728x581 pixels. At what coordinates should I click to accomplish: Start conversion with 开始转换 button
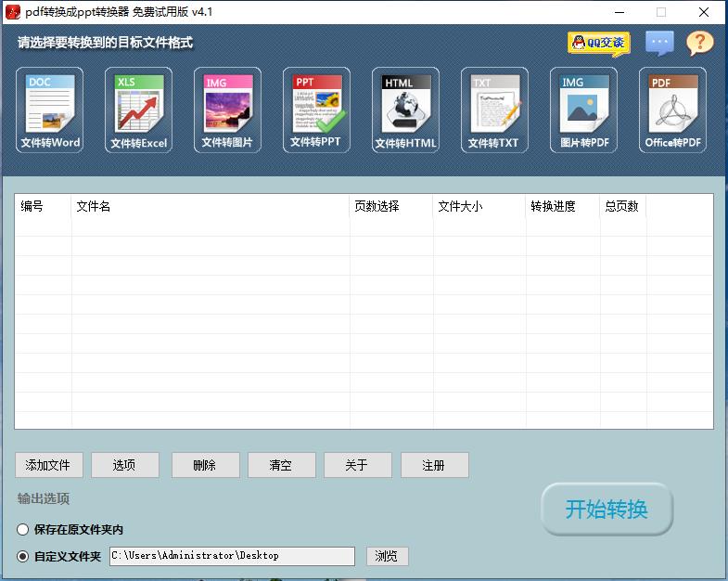click(x=607, y=510)
